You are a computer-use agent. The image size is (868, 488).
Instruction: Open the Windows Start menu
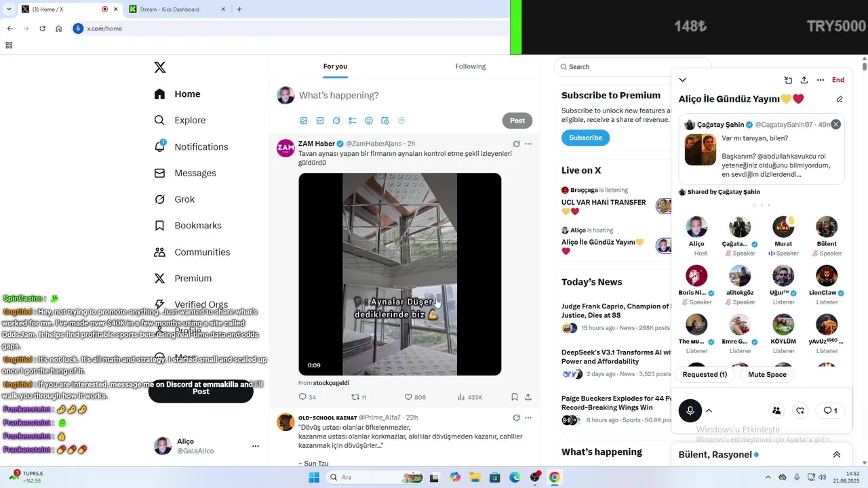tap(314, 477)
